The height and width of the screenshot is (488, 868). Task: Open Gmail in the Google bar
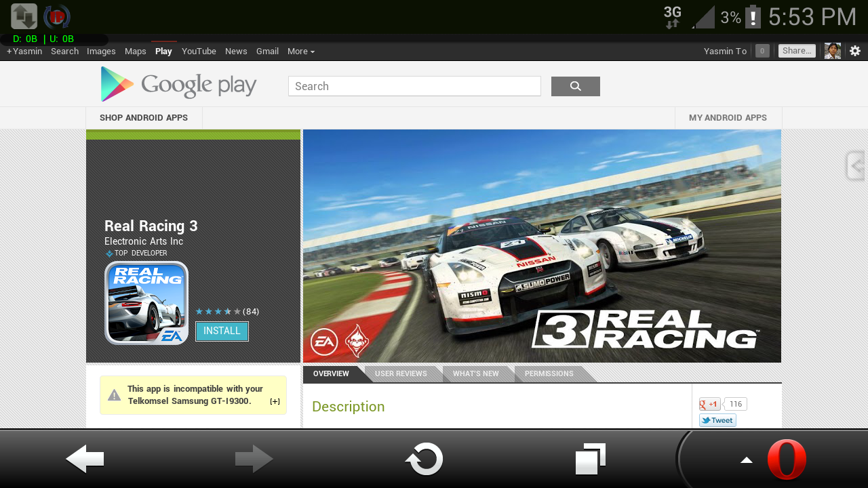267,52
